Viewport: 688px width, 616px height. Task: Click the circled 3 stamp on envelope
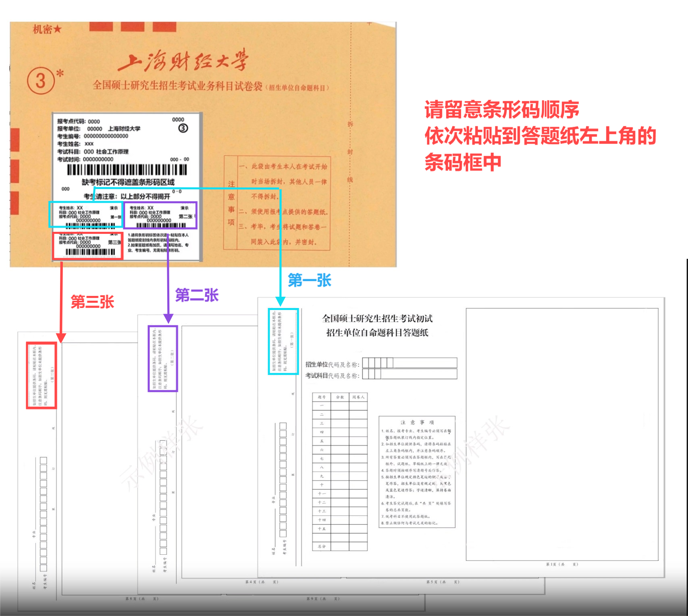[x=41, y=81]
